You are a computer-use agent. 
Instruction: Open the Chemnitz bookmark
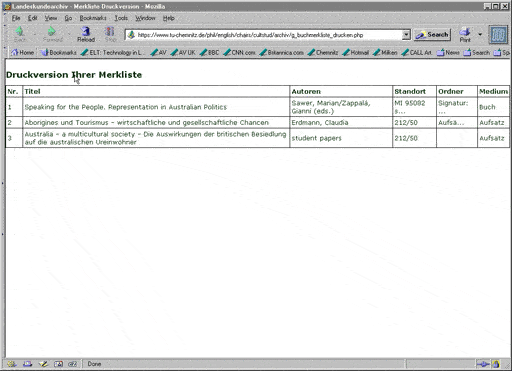coord(323,53)
